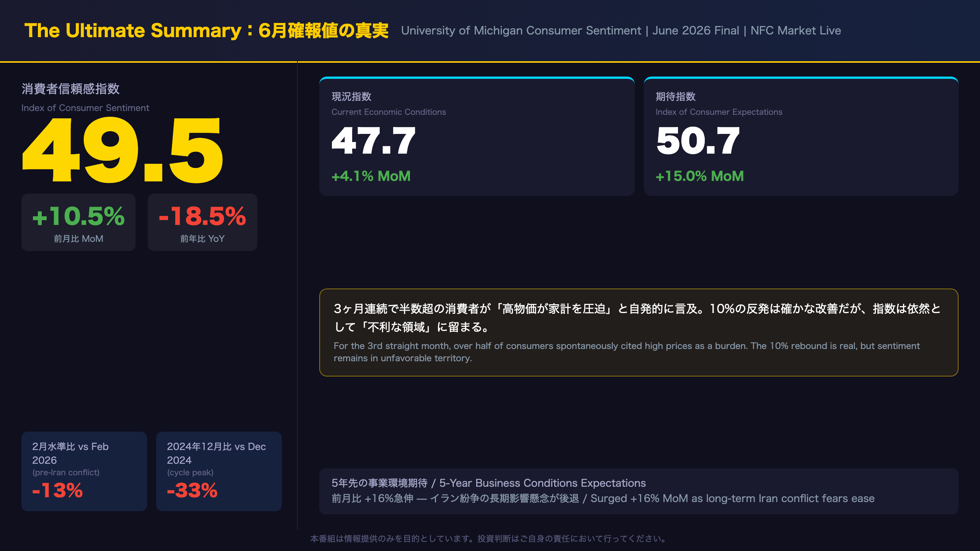
Task: Click the red '-13%' figure
Action: [57, 491]
